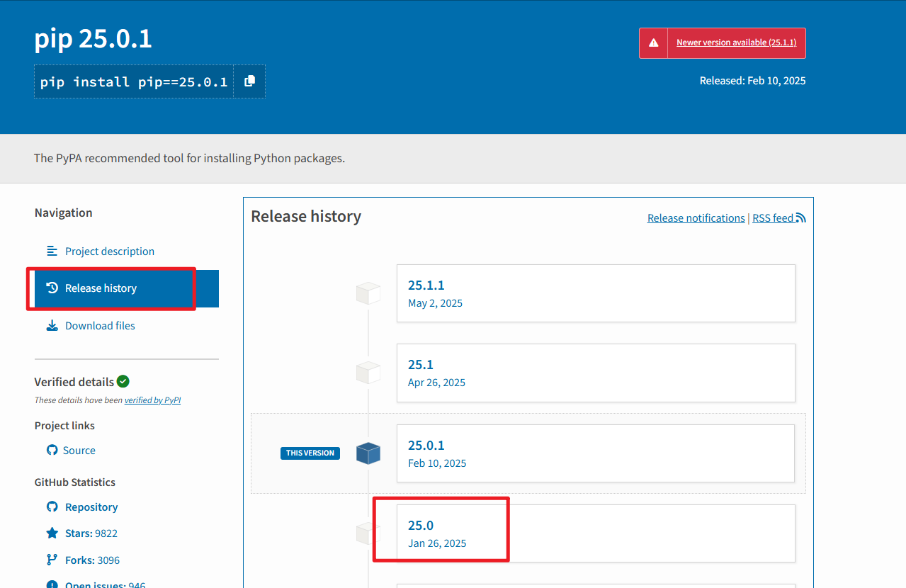Open the Source project link

(x=79, y=451)
